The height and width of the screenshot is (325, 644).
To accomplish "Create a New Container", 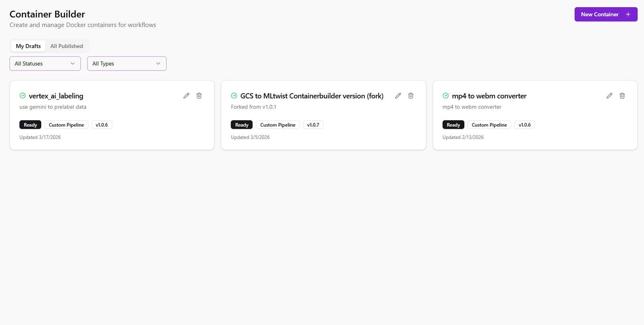I will (x=606, y=14).
